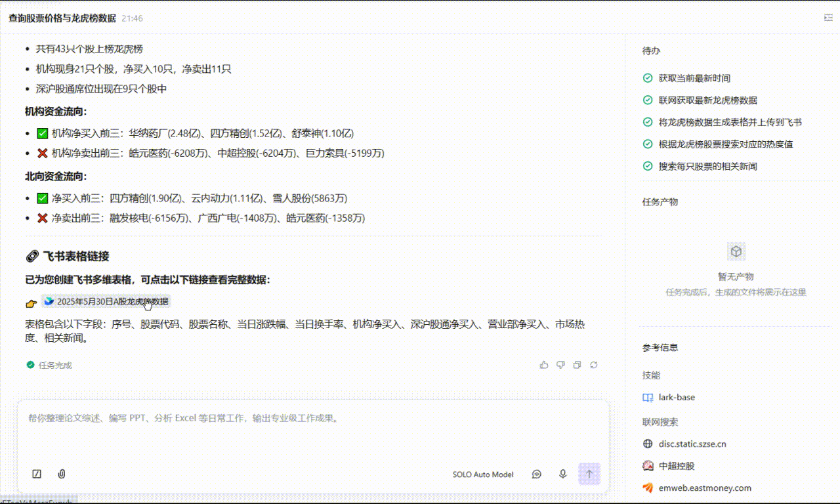
Task: Click the 飞书表格链接 heading
Action: coord(75,257)
